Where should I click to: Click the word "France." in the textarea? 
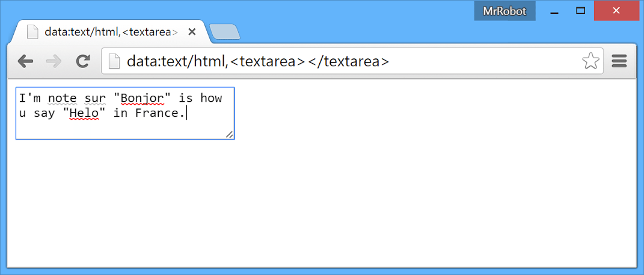pyautogui.click(x=160, y=113)
